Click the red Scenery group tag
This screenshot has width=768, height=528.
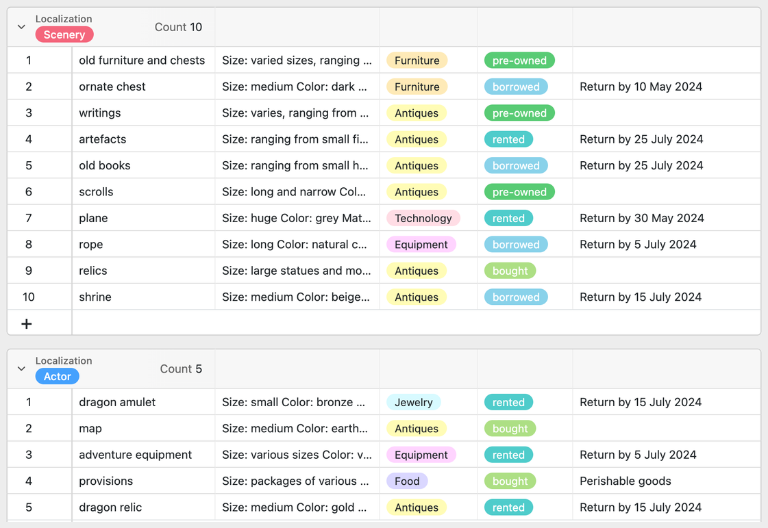click(64, 35)
